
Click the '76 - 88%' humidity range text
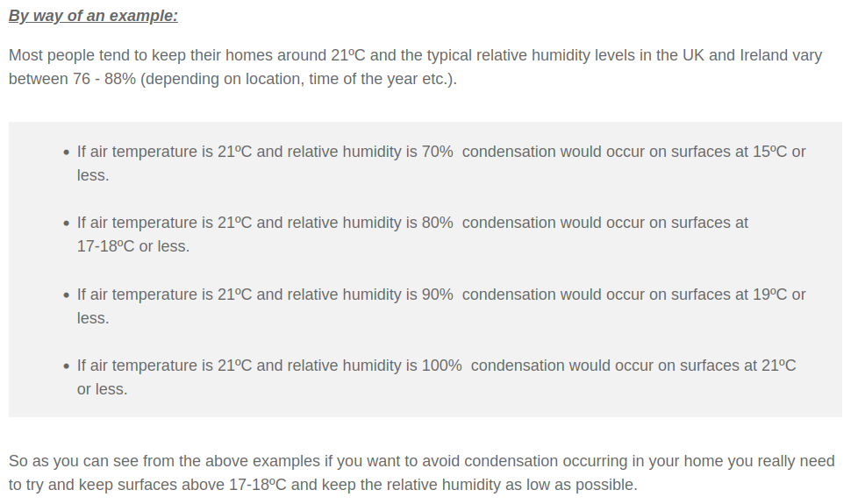point(104,79)
